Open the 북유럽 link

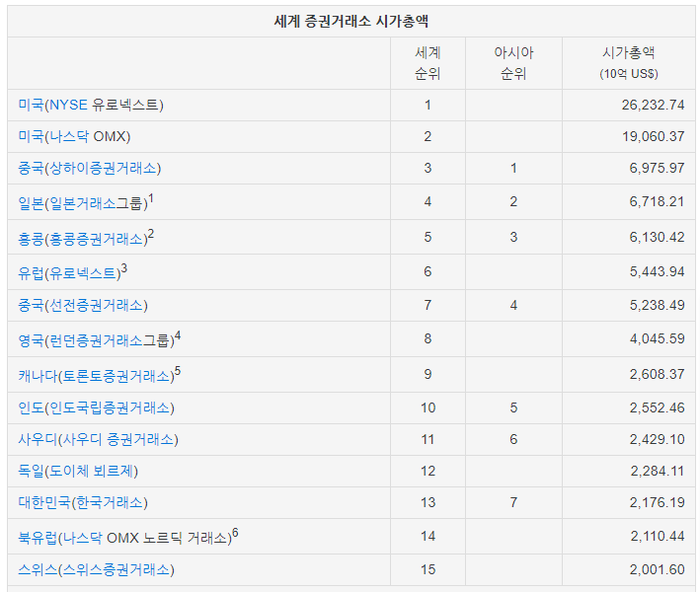tap(38, 538)
